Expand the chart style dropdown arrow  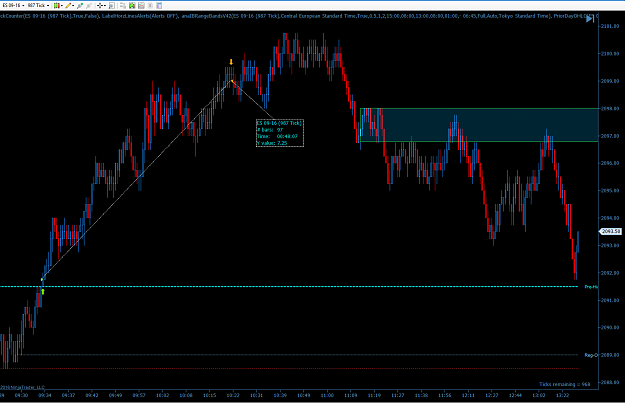click(x=62, y=6)
